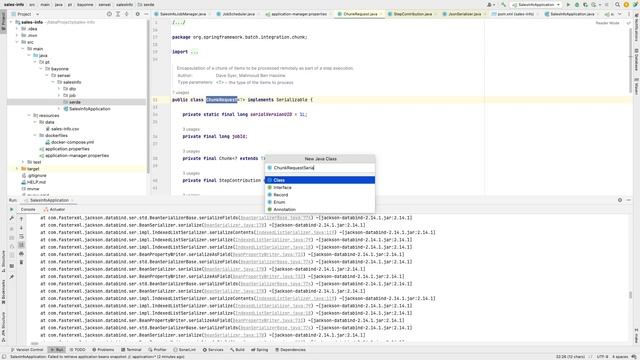Click the wrench icon in Run panel sidebar
Viewport: 640px width, 360px height.
click(11, 219)
